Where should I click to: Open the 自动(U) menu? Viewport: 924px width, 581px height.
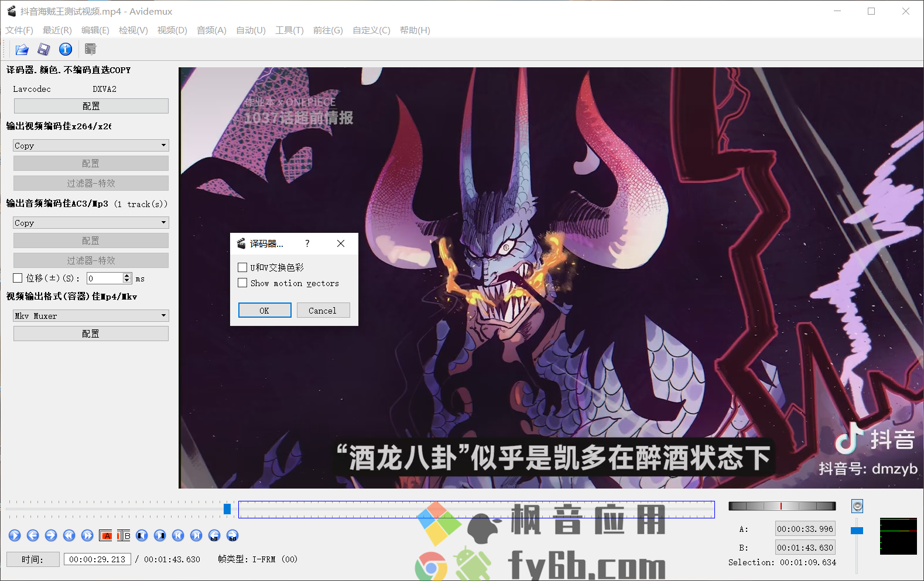[x=251, y=30]
